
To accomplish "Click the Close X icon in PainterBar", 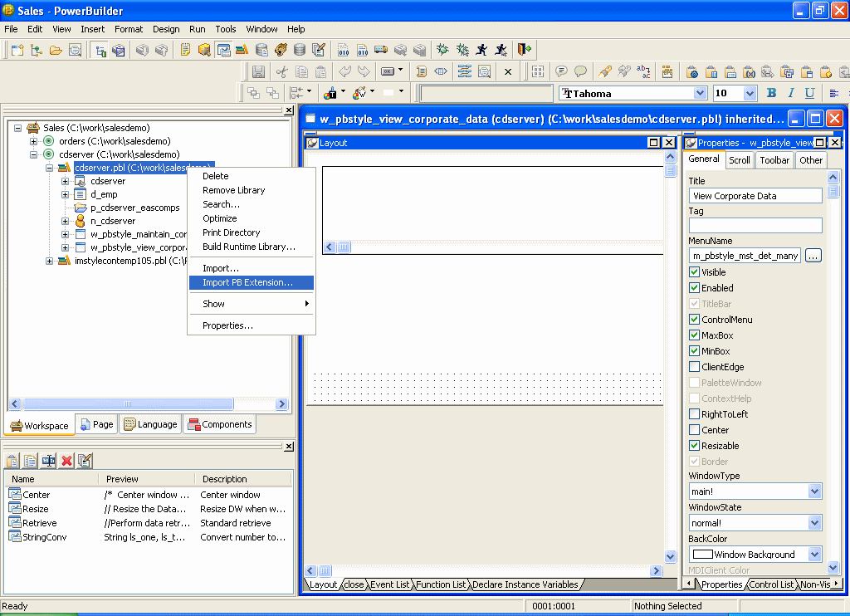I will coord(508,71).
